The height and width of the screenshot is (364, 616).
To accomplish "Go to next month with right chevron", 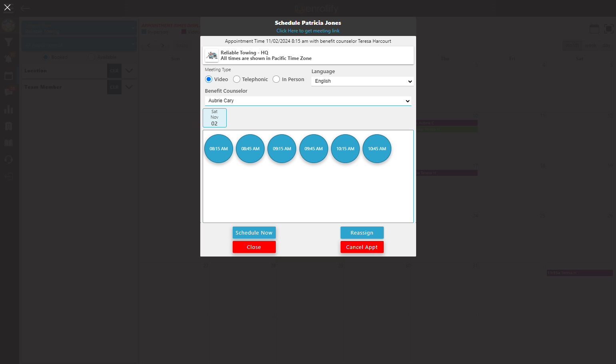I will click(x=163, y=46).
